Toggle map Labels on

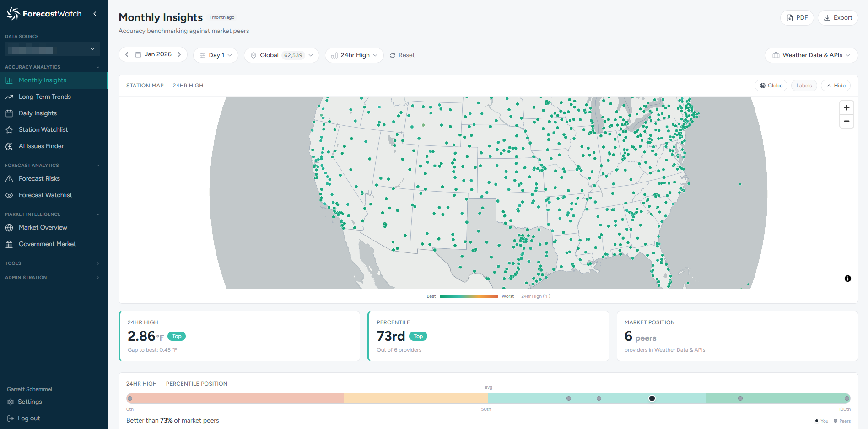804,86
